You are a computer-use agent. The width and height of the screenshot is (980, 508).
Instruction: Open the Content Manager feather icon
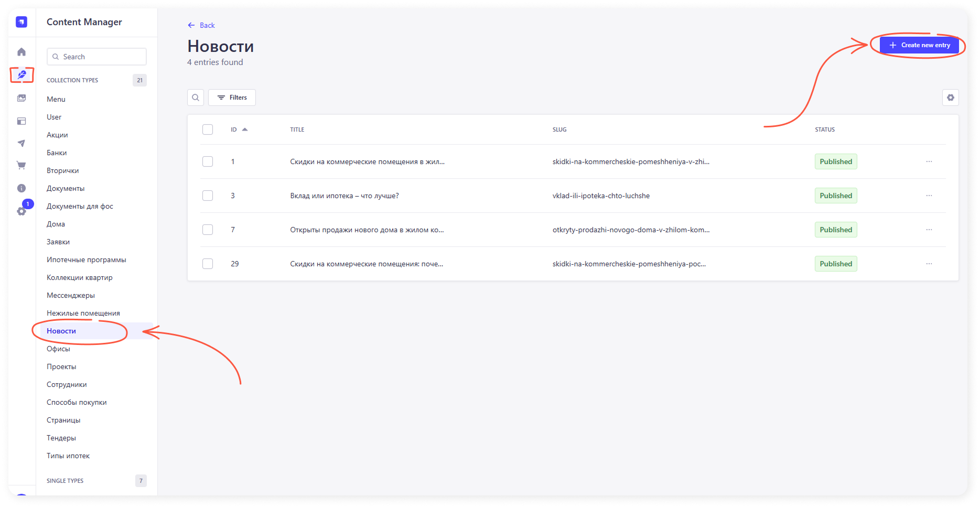pos(21,75)
